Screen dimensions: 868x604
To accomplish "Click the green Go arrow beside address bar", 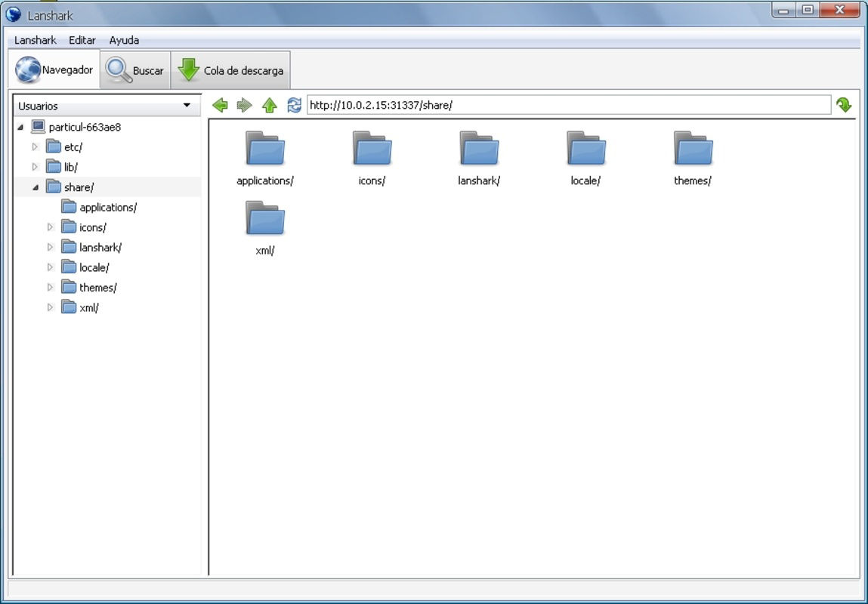I will point(844,105).
